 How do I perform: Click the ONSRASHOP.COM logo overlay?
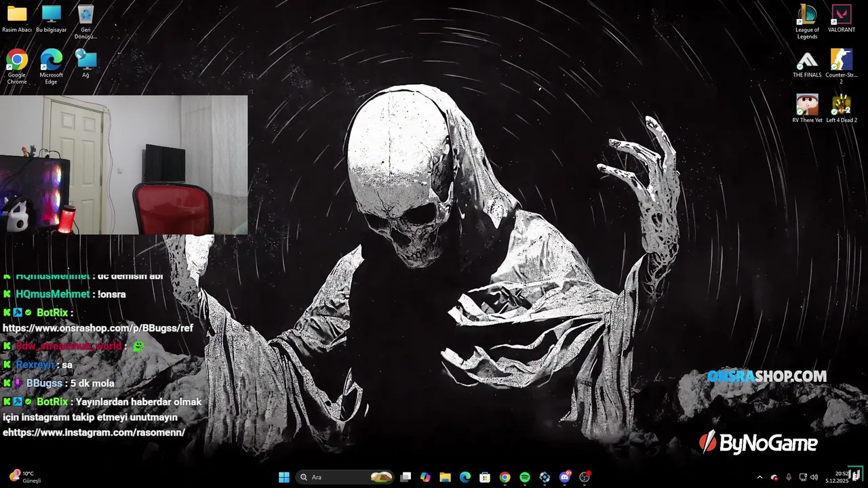[767, 376]
